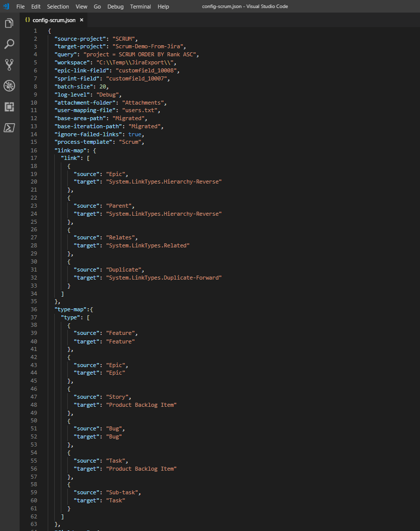The height and width of the screenshot is (531, 420).
Task: Click the workspace path value on line 5
Action: 135,63
